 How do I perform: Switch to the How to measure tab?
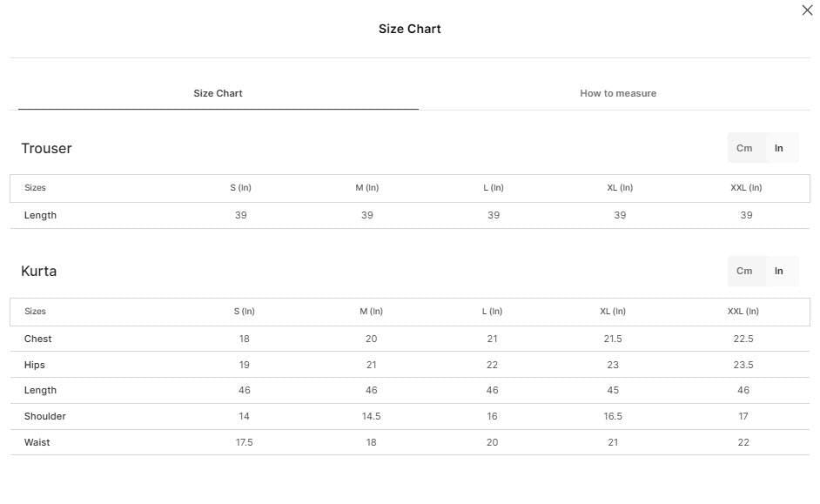(x=618, y=93)
